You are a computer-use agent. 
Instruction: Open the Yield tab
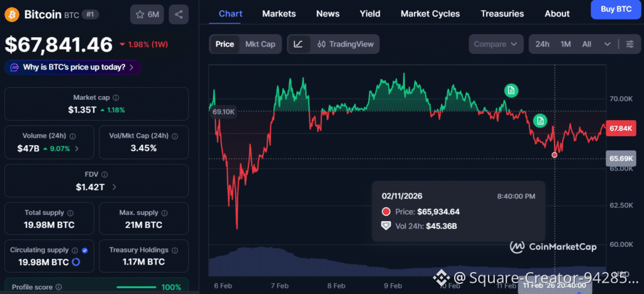pos(370,14)
